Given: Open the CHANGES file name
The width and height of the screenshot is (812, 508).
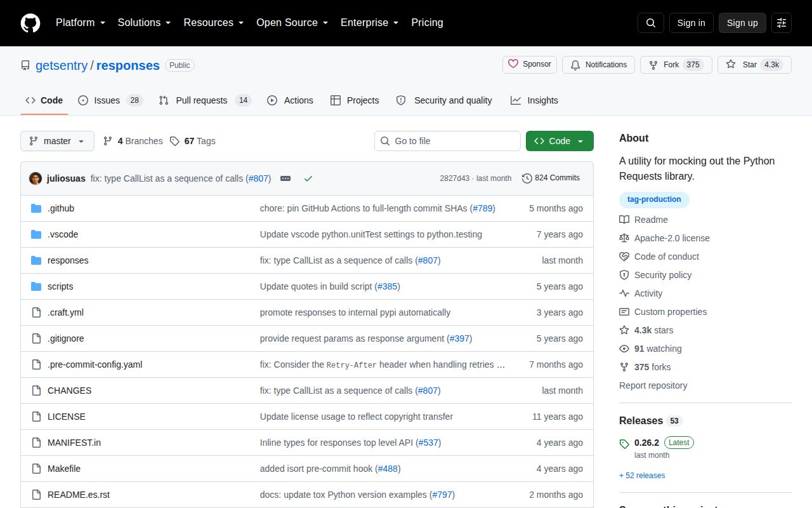Looking at the screenshot, I should pos(69,391).
